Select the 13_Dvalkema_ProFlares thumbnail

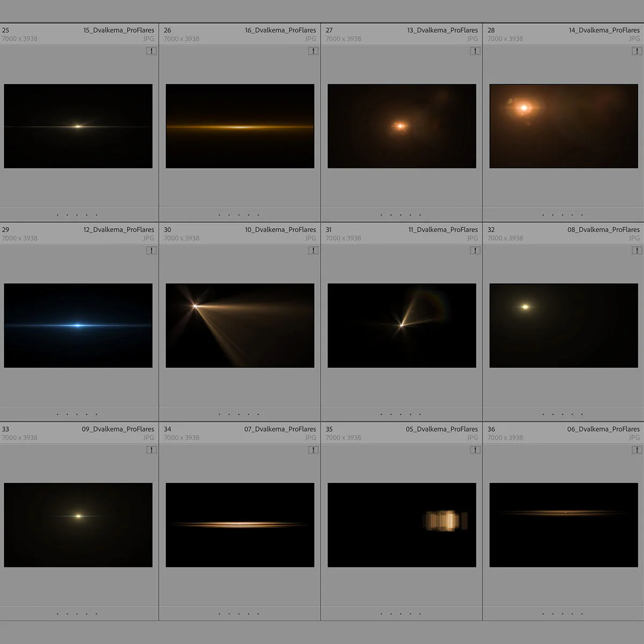coord(402,126)
